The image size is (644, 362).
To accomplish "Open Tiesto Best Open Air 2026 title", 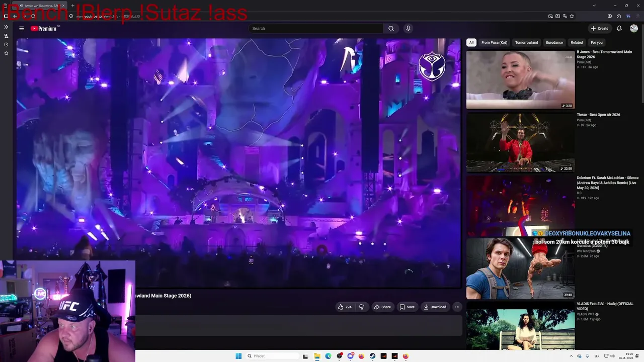I will click(598, 115).
